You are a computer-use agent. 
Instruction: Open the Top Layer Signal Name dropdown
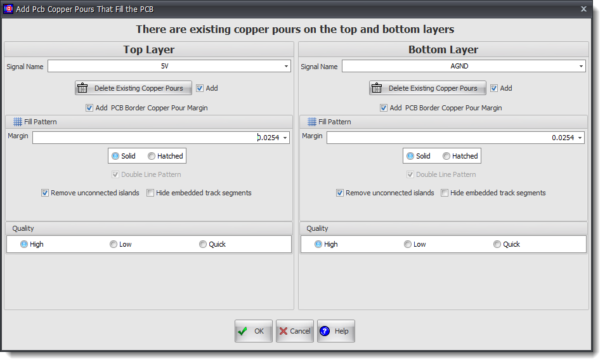tap(286, 66)
